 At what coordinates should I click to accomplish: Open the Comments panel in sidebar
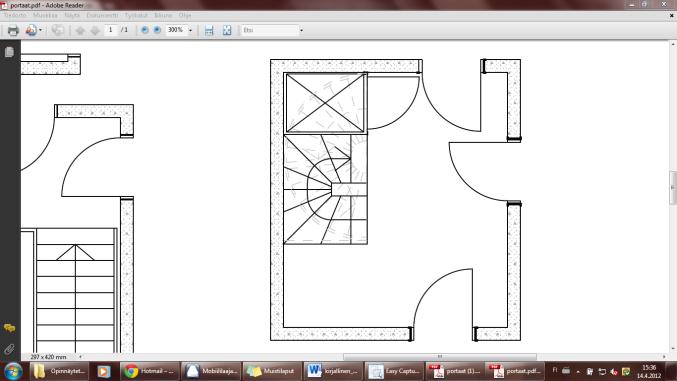[9, 328]
